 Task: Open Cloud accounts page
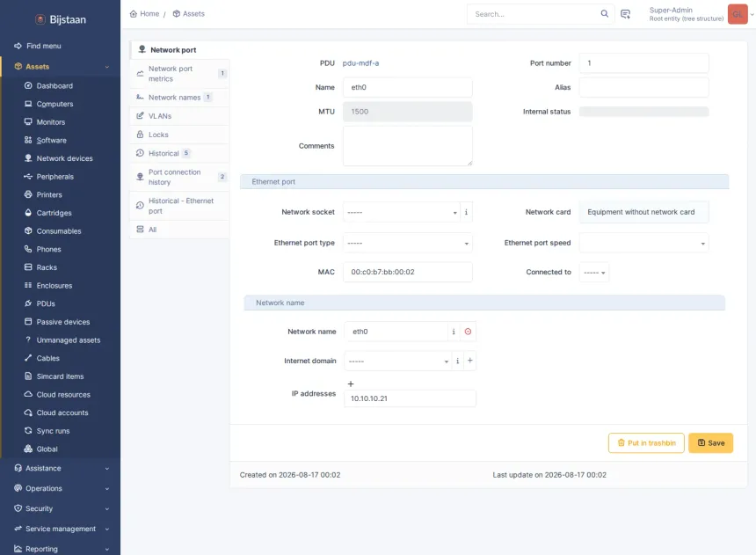(x=62, y=413)
